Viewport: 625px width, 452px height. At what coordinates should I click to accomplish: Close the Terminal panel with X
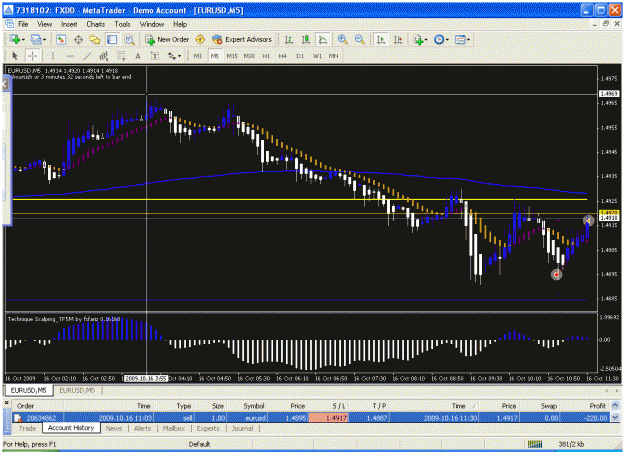tap(7, 403)
